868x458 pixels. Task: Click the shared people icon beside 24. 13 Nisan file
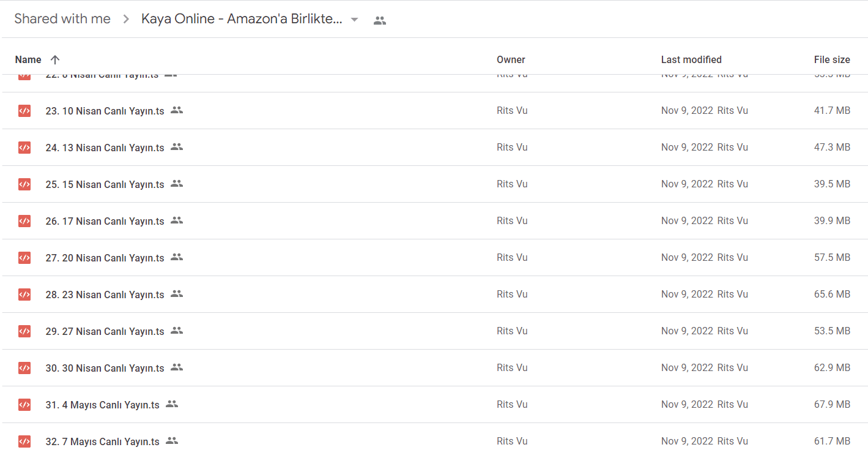[177, 147]
